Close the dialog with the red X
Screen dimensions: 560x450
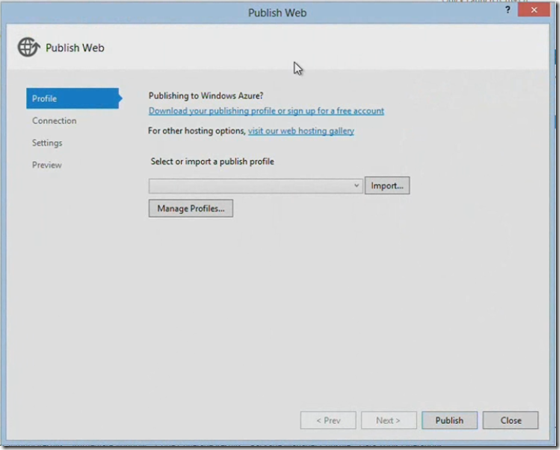[x=534, y=10]
